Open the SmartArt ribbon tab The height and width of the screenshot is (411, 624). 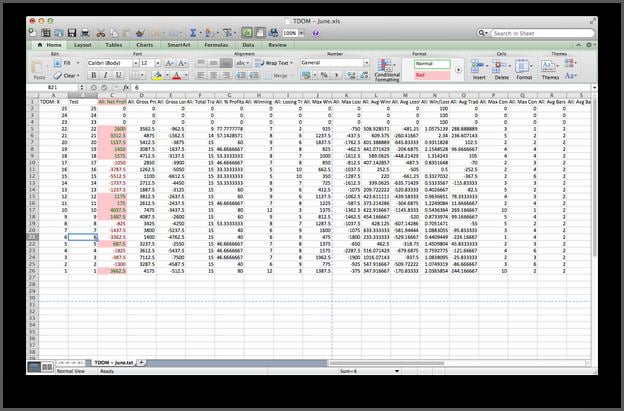tap(179, 45)
